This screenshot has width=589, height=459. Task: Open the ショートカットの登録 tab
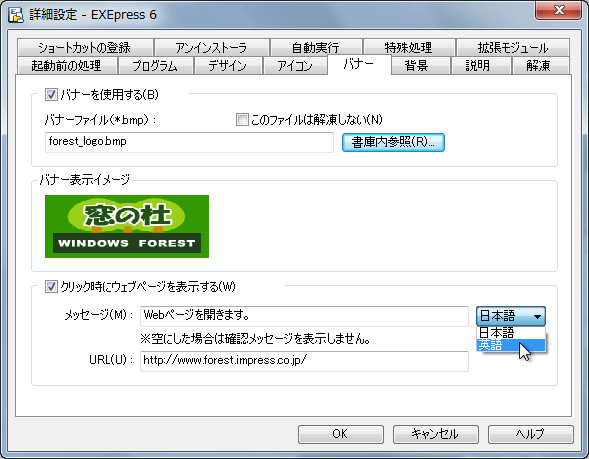point(85,47)
